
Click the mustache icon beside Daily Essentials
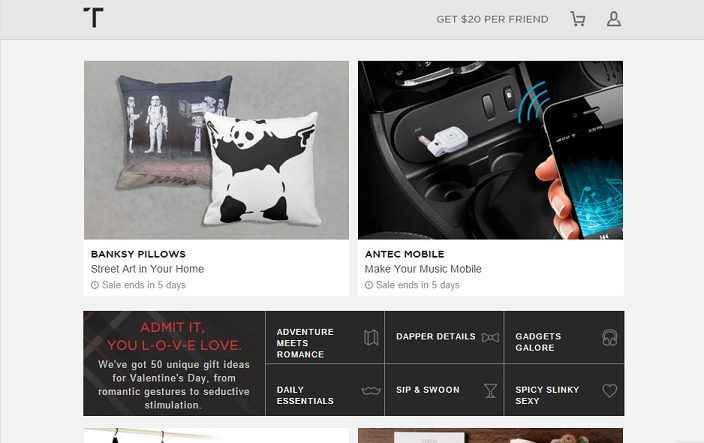click(x=371, y=391)
